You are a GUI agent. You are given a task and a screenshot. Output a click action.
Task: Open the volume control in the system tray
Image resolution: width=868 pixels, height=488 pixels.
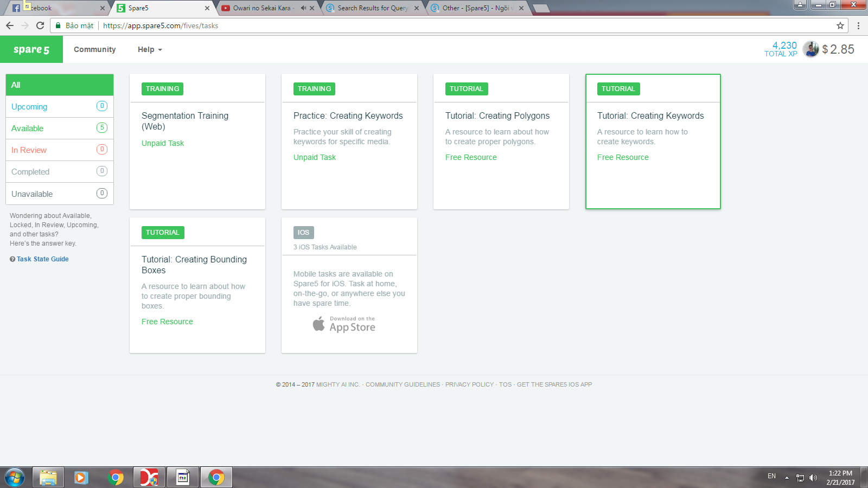pos(813,478)
